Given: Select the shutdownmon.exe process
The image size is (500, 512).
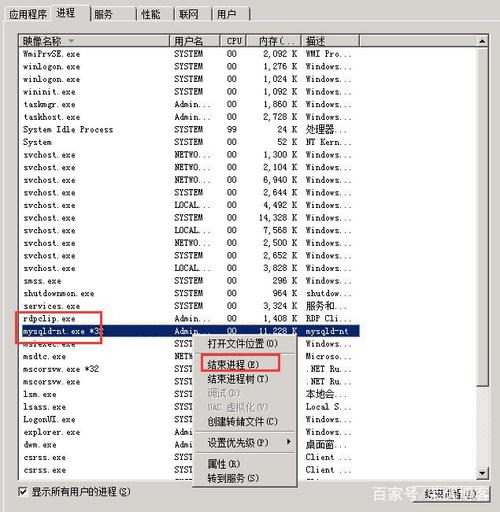Looking at the screenshot, I should pos(189,293).
